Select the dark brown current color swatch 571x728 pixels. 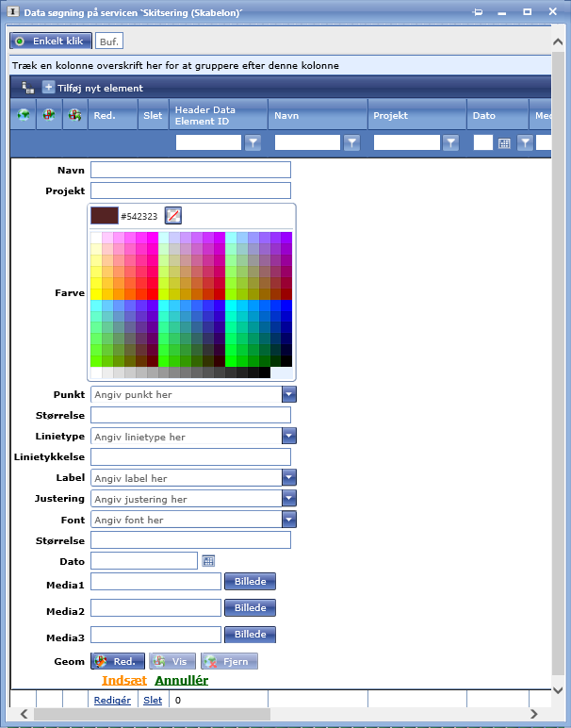click(104, 216)
